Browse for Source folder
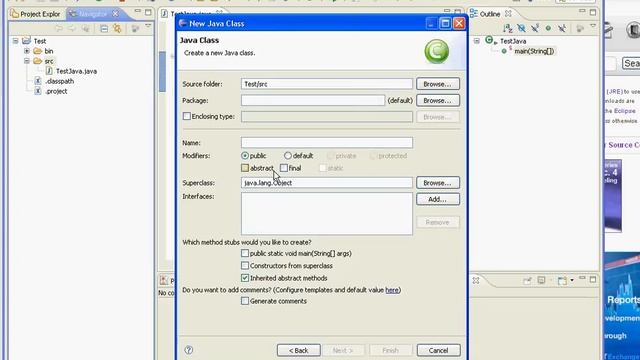This screenshot has height=360, width=640. coord(438,84)
